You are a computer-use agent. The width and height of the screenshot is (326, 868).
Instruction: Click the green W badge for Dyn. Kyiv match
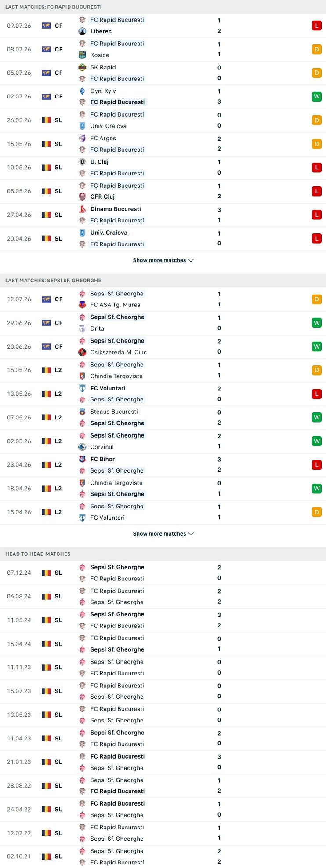click(x=316, y=96)
